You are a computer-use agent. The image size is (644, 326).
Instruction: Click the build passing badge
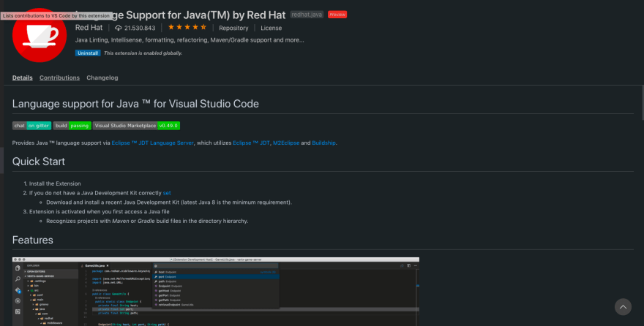click(72, 126)
